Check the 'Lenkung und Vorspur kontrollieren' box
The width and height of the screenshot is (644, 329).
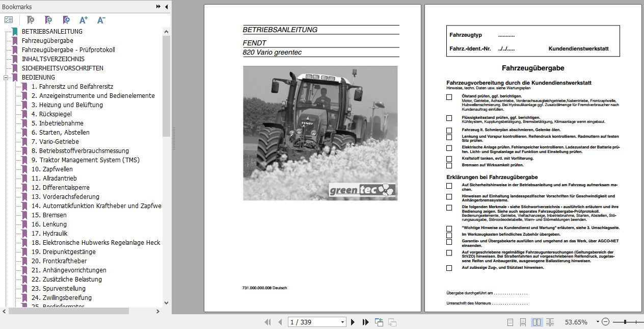[x=449, y=137]
